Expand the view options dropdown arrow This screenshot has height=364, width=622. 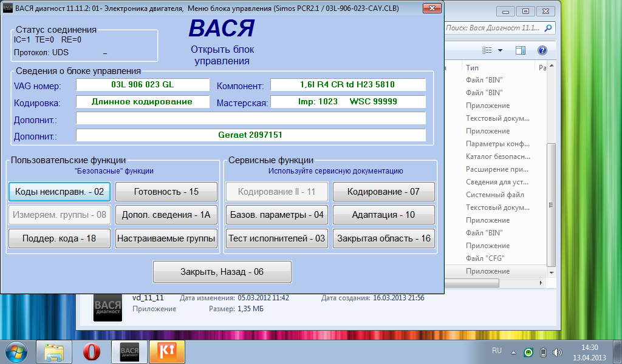coord(500,50)
